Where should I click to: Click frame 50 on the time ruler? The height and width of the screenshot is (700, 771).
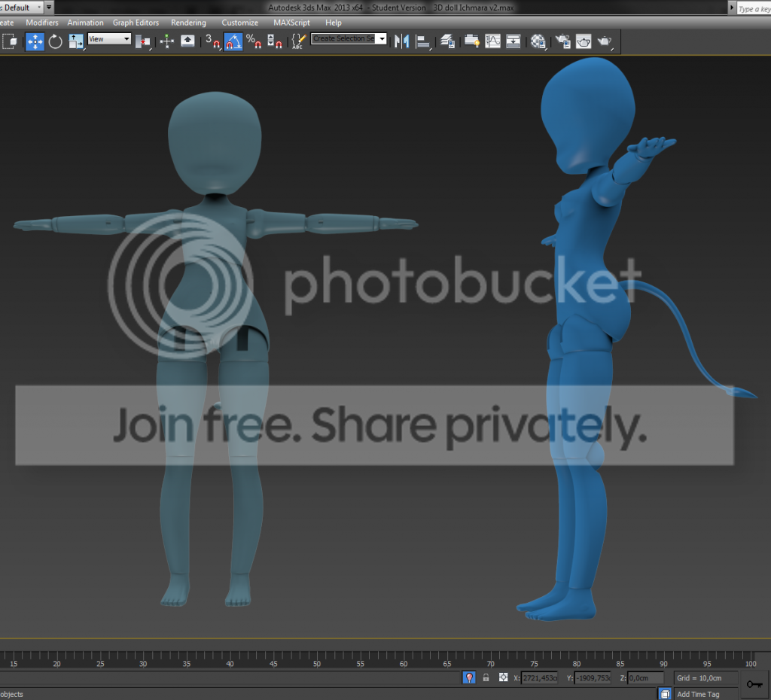coord(317,664)
